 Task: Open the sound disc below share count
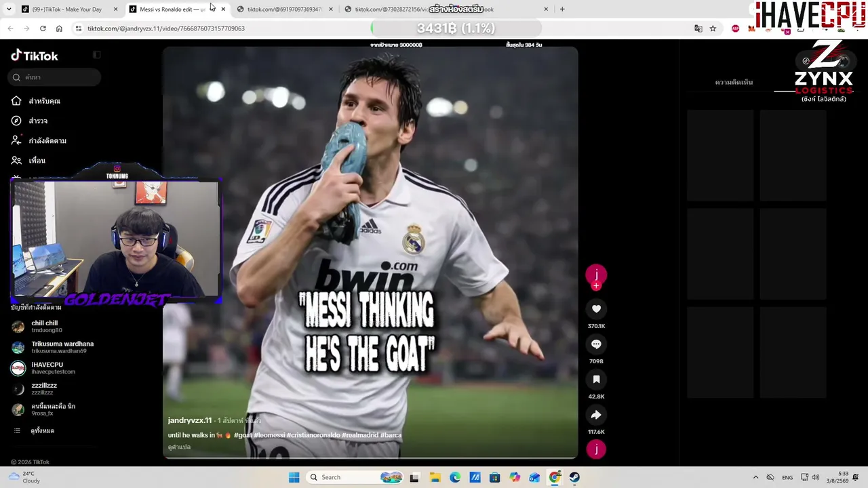pyautogui.click(x=596, y=449)
